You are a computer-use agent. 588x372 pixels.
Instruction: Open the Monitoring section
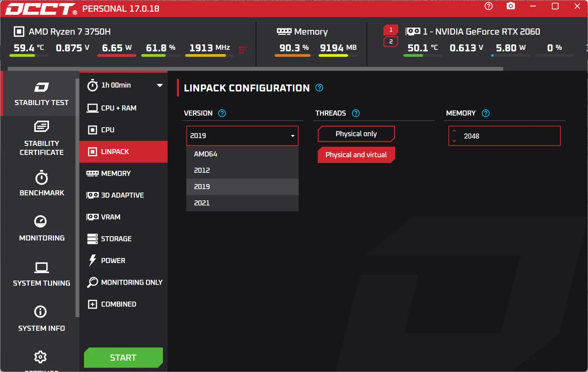click(41, 228)
